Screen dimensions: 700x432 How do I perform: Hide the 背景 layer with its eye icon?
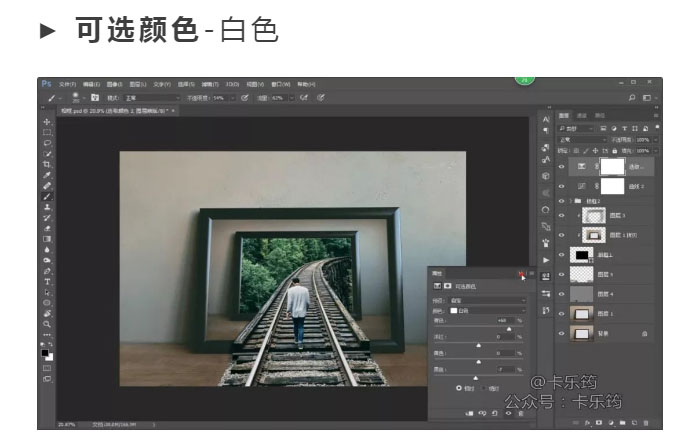561,334
